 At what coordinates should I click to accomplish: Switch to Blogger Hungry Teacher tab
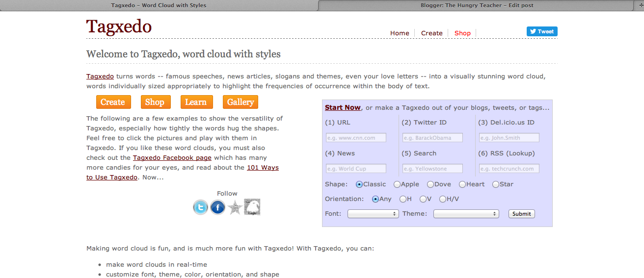pos(477,5)
